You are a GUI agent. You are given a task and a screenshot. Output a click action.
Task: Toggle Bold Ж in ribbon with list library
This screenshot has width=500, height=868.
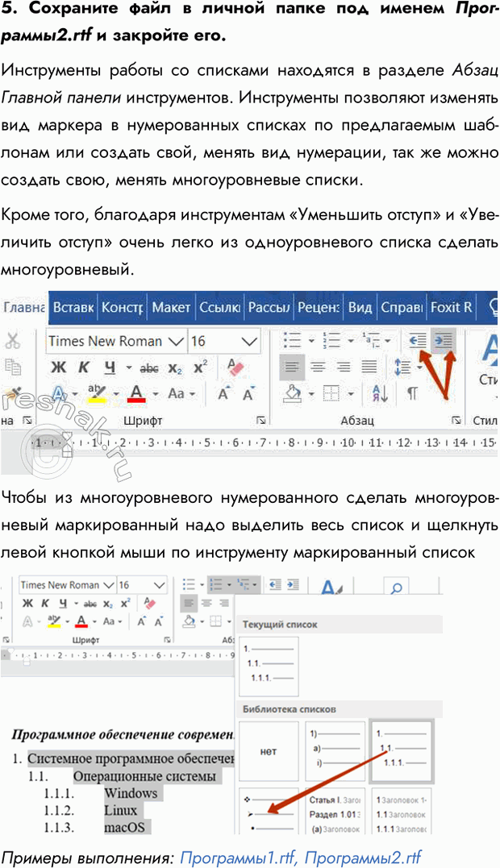point(27,604)
